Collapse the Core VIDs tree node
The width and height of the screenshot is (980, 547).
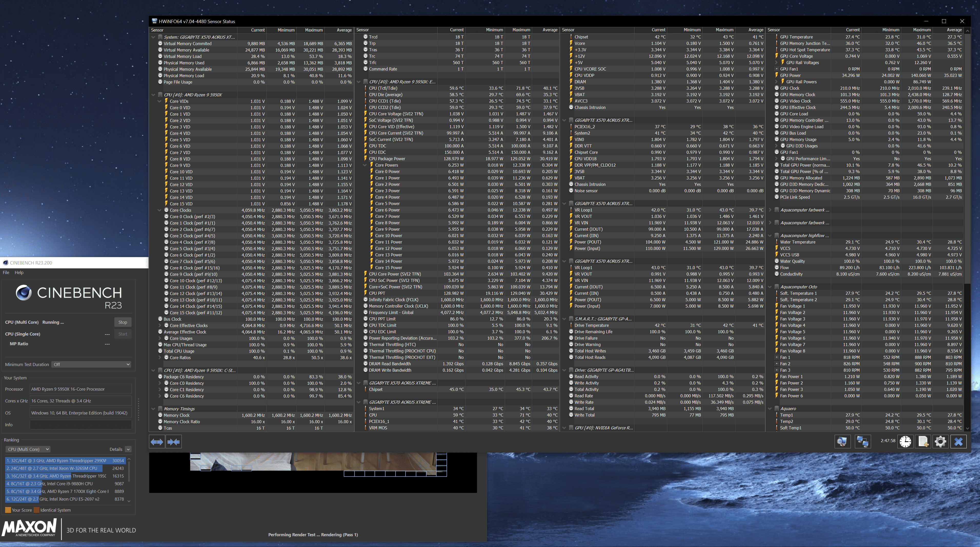pos(159,101)
